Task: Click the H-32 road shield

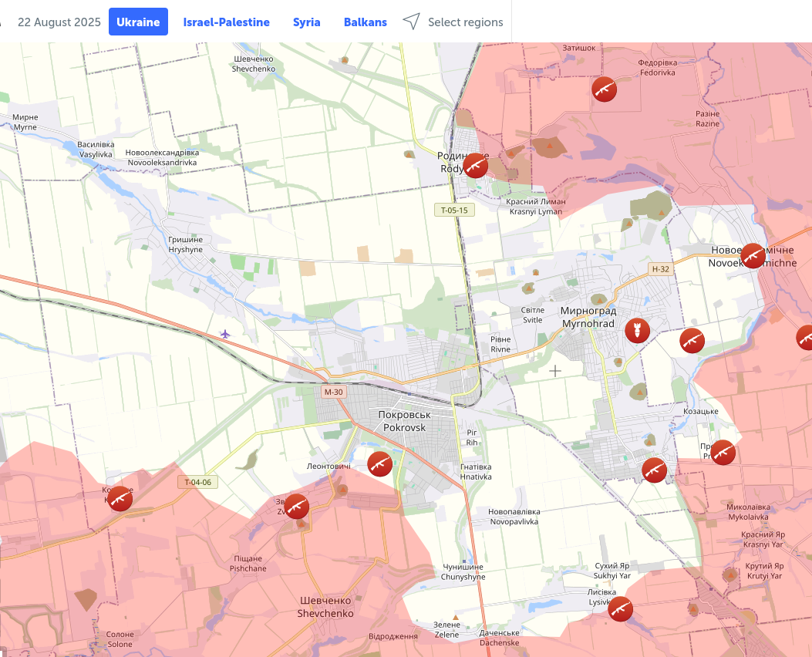Action: 660,268
